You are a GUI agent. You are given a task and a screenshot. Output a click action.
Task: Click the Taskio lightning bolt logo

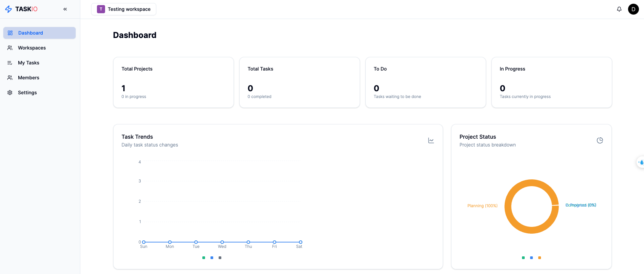8,9
